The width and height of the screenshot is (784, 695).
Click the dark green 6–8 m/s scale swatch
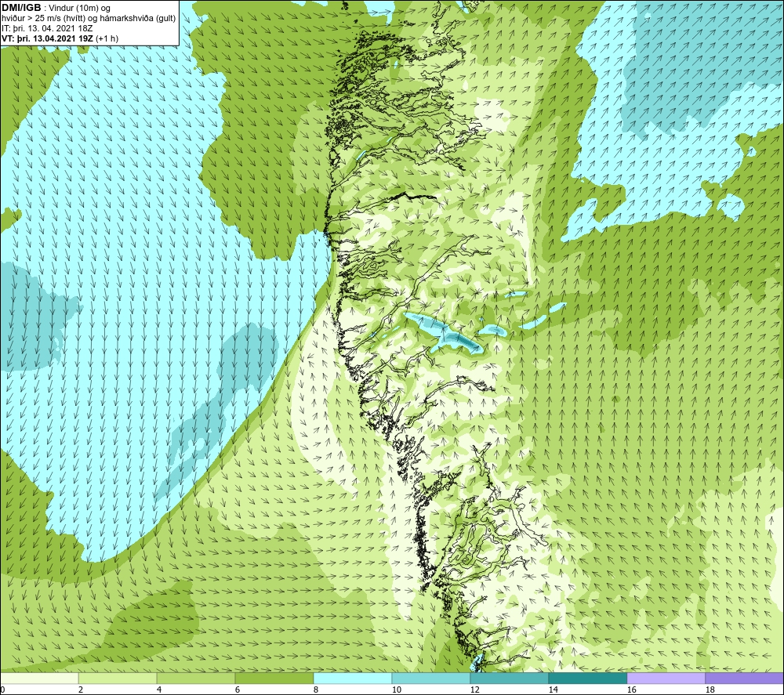click(274, 678)
